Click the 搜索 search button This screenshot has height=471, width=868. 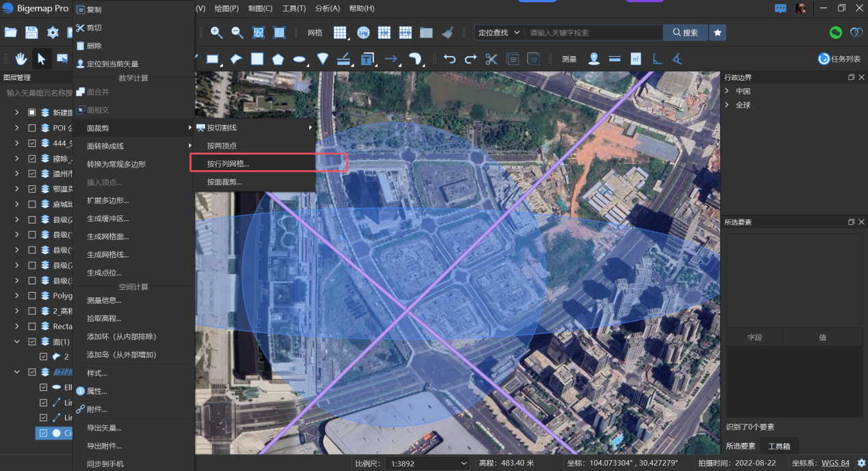pos(685,32)
